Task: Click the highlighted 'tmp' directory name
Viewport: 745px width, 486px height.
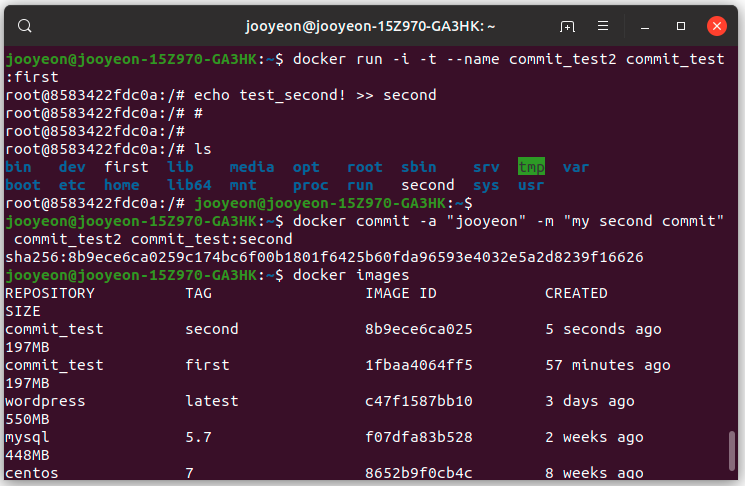Action: (531, 167)
